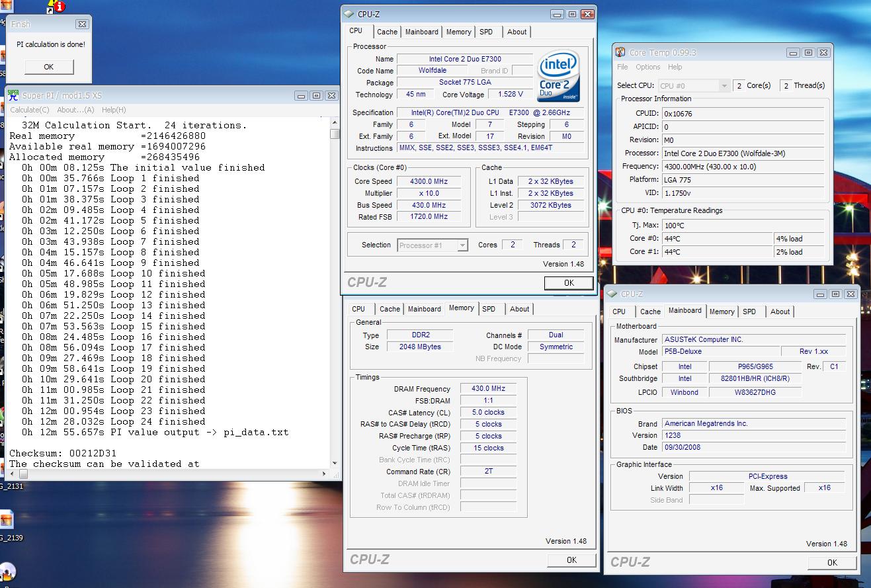Click Super PI scrollbar down arrow
The height and width of the screenshot is (588, 871).
pyautogui.click(x=335, y=463)
